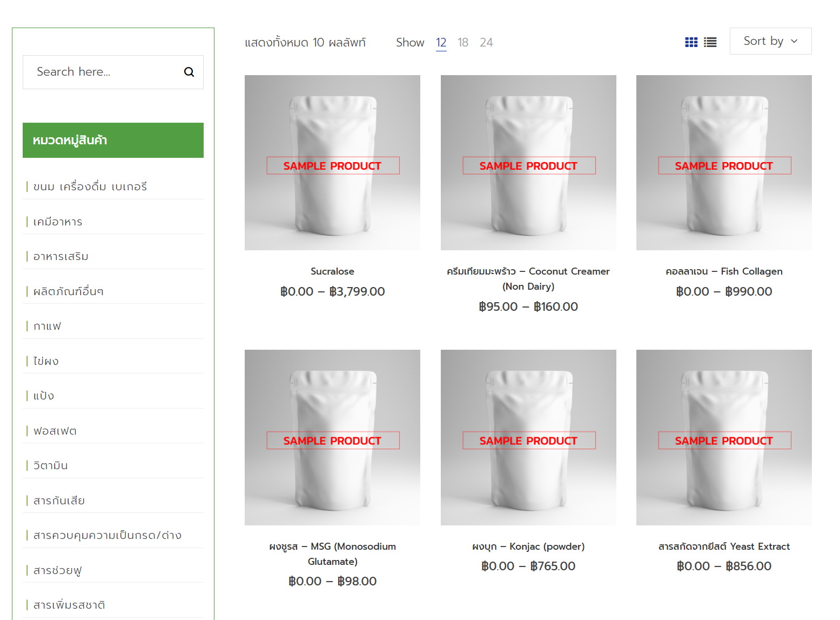The image size is (840, 620).
Task: Switch to grid view layout
Action: [691, 42]
